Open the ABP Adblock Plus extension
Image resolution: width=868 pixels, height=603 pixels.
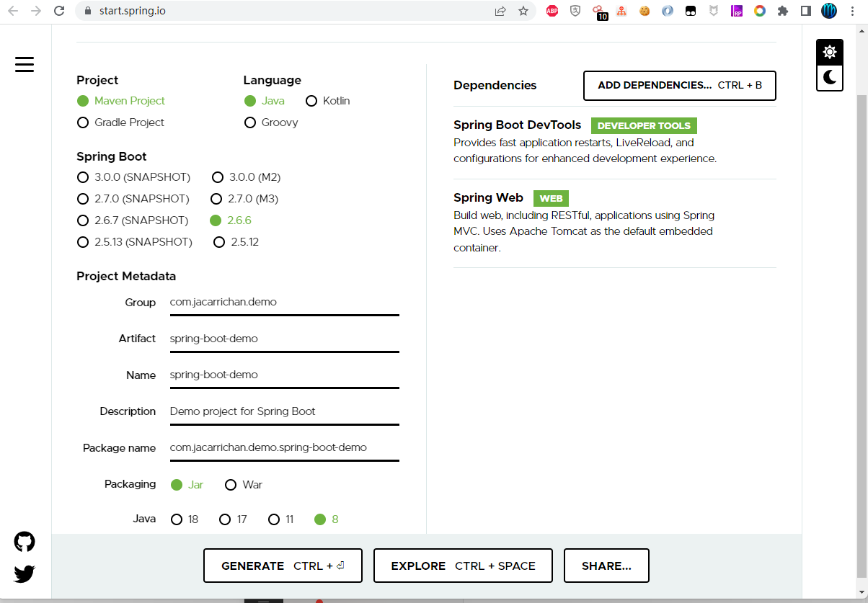tap(552, 11)
